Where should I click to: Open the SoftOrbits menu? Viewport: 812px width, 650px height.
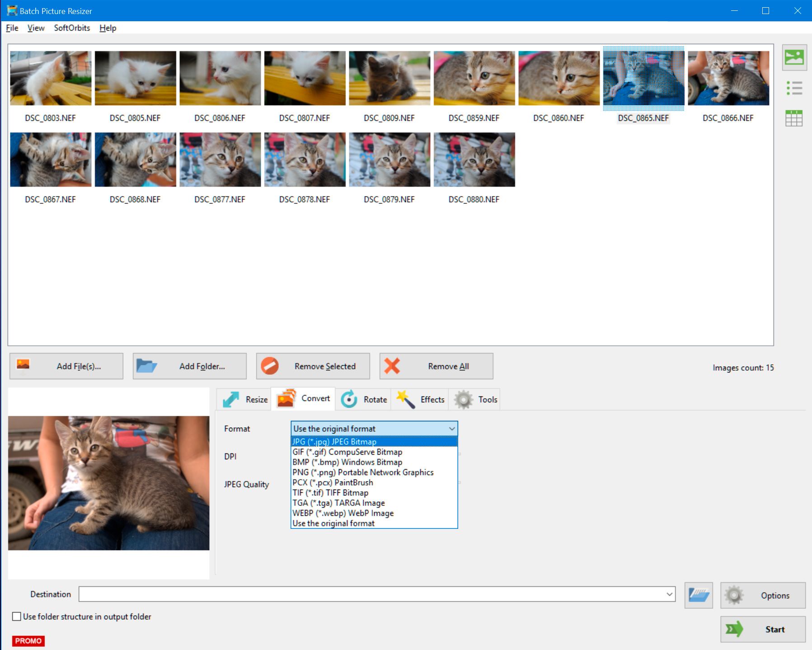point(71,28)
